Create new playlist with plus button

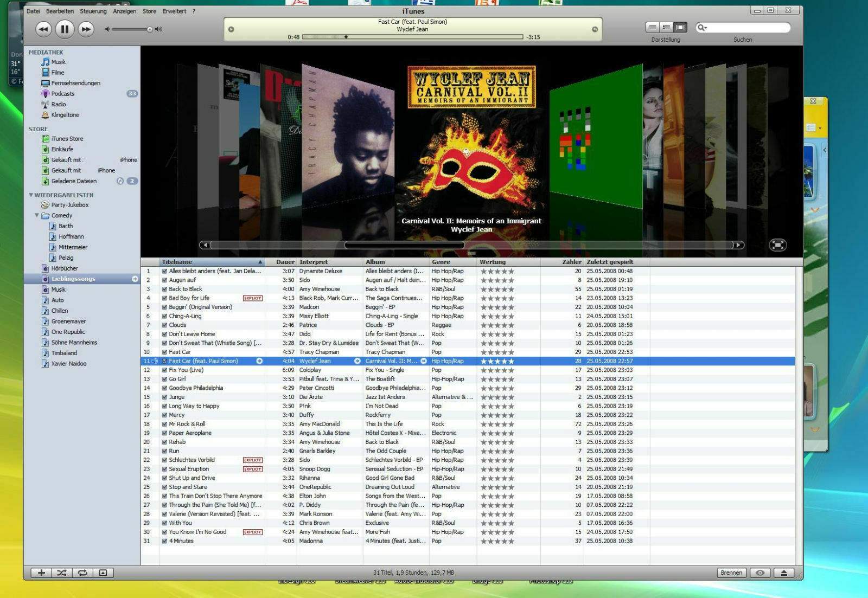(41, 573)
